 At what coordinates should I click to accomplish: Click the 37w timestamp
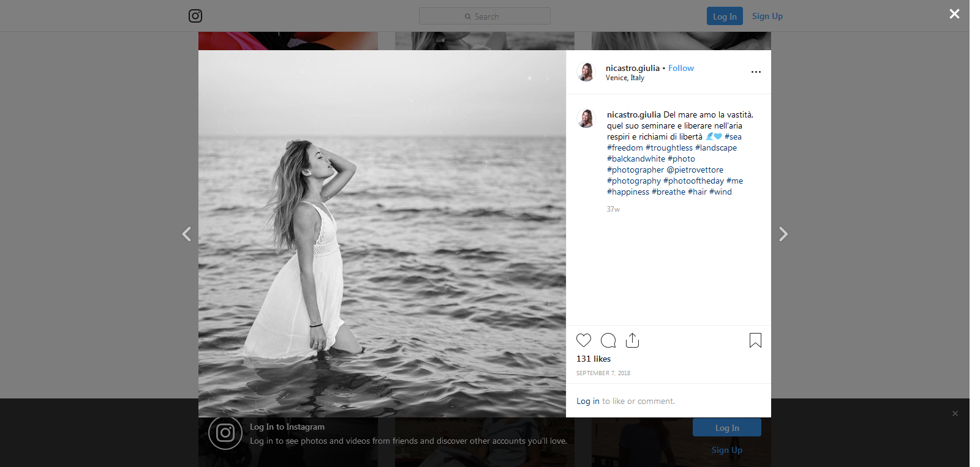tap(613, 209)
